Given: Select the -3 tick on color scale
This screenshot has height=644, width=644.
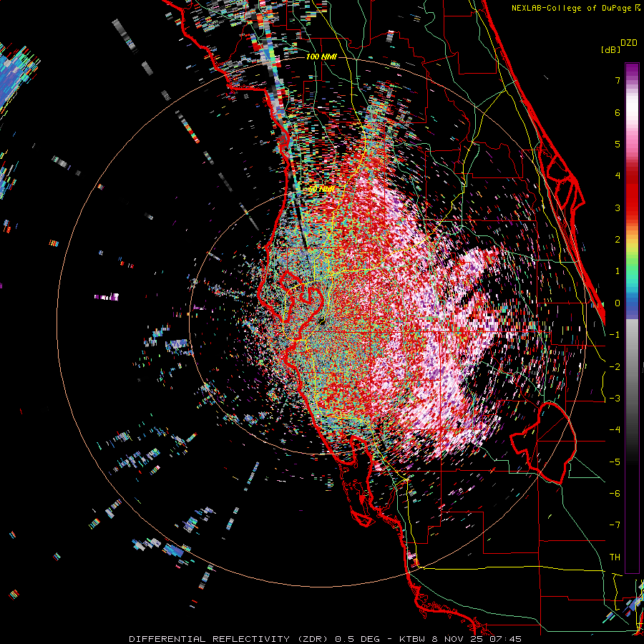Looking at the screenshot, I should [615, 399].
